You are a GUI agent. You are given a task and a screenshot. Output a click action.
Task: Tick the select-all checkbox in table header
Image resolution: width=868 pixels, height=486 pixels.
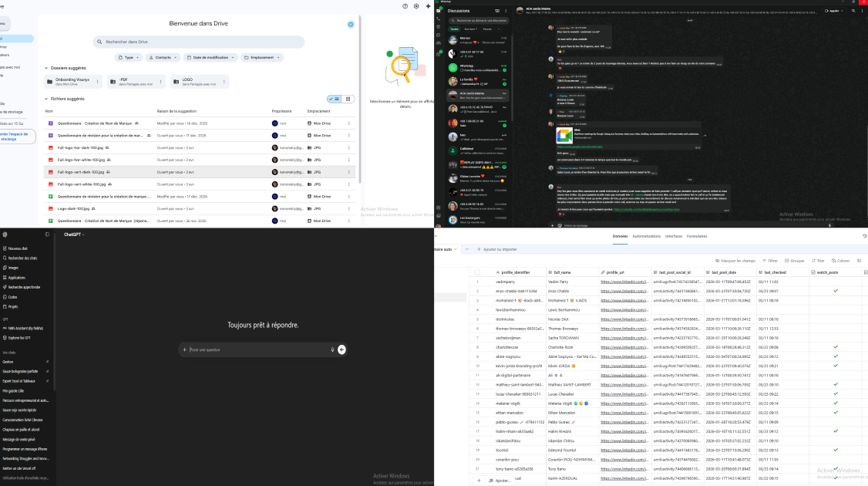[477, 272]
